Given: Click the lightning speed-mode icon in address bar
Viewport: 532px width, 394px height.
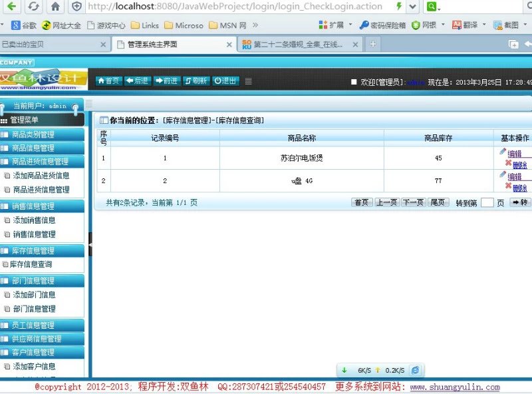Looking at the screenshot, I should tap(399, 6).
